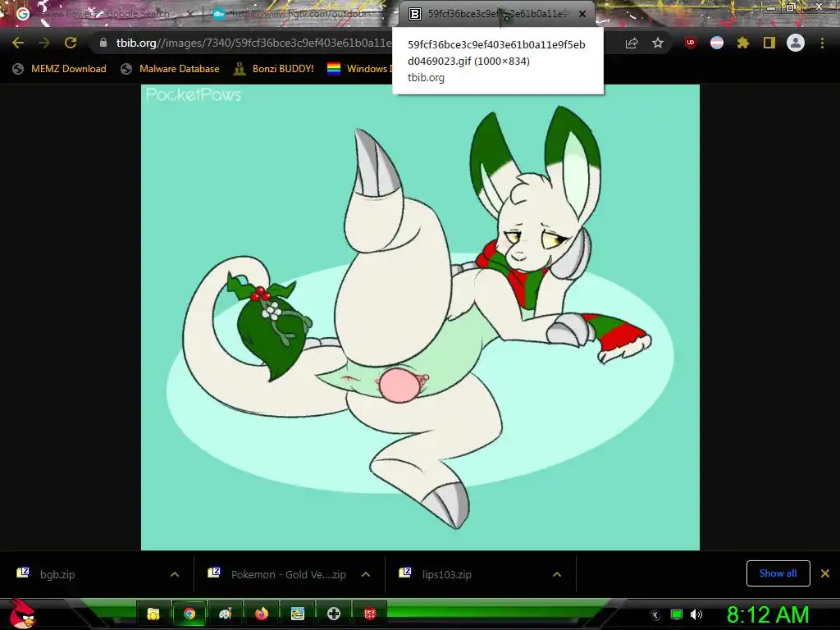
Task: Expand options for the Pokemon Gold zip download
Action: (366, 574)
